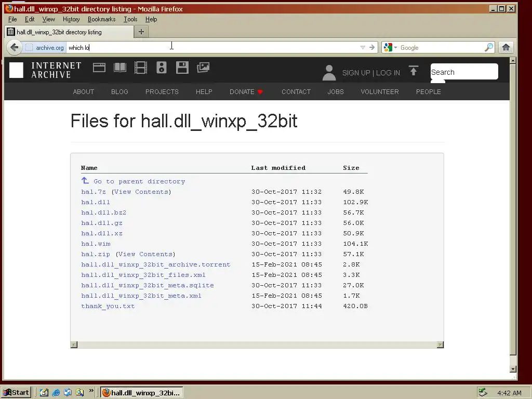The height and width of the screenshot is (399, 532).
Task: Open the Video film strip icon
Action: coord(140,68)
